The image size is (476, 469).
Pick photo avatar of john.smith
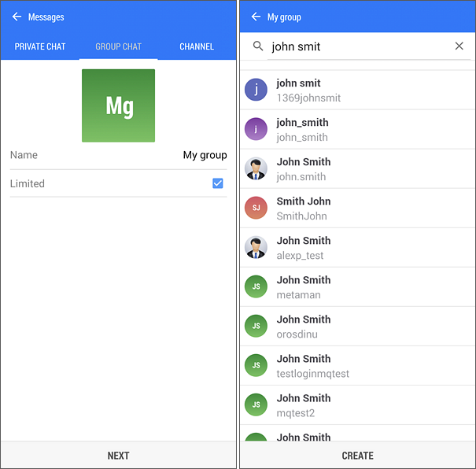pyautogui.click(x=256, y=168)
